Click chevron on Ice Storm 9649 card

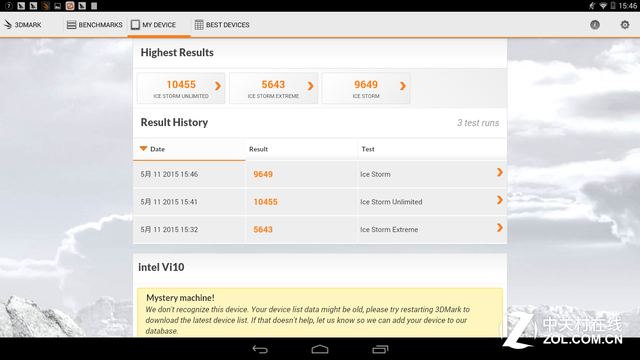[402, 86]
